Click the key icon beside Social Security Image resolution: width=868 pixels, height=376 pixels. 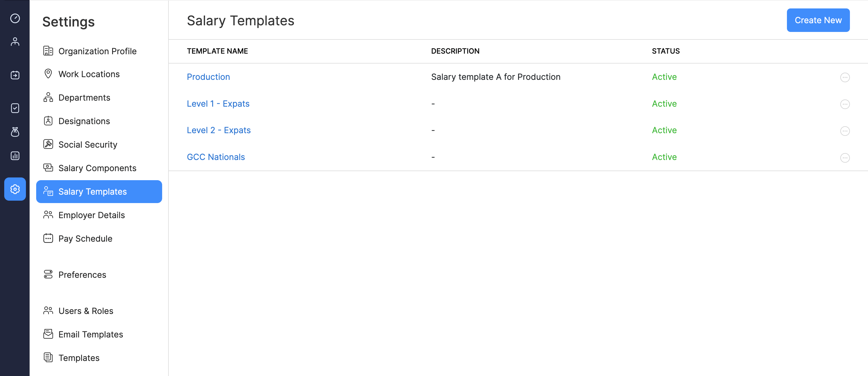coord(48,144)
